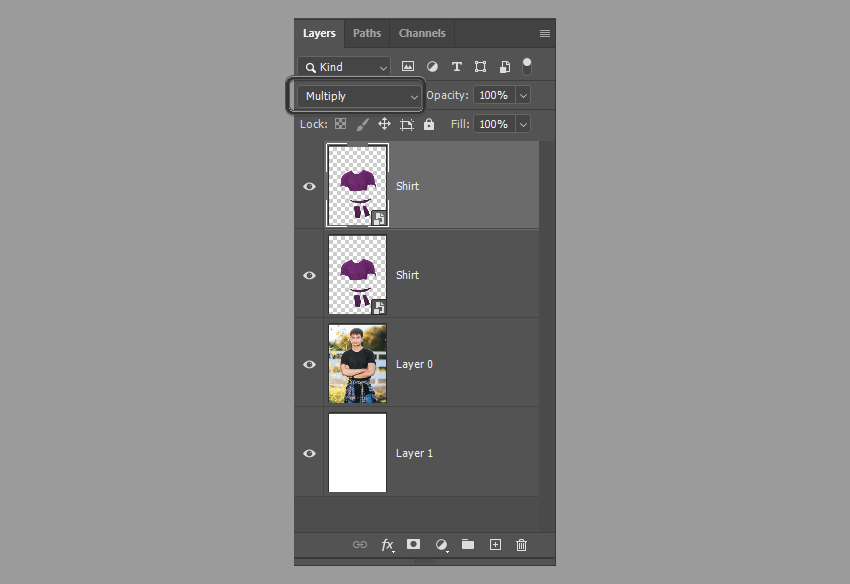
Task: Lock image pixels brush icon
Action: tap(362, 124)
